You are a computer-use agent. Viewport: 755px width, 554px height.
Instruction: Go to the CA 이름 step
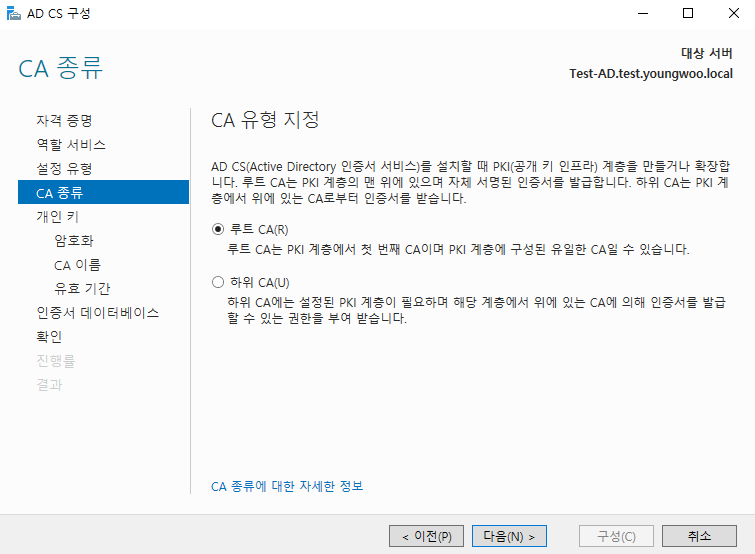click(77, 265)
